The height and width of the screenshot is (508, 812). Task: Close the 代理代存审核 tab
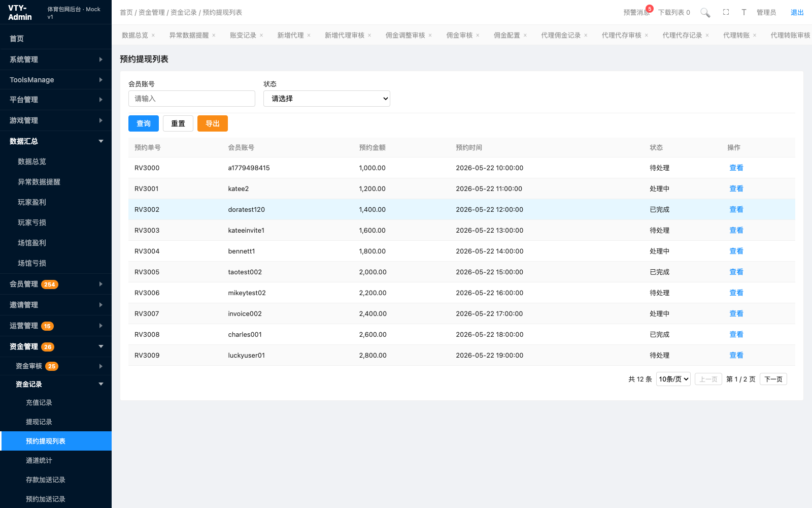tap(647, 36)
